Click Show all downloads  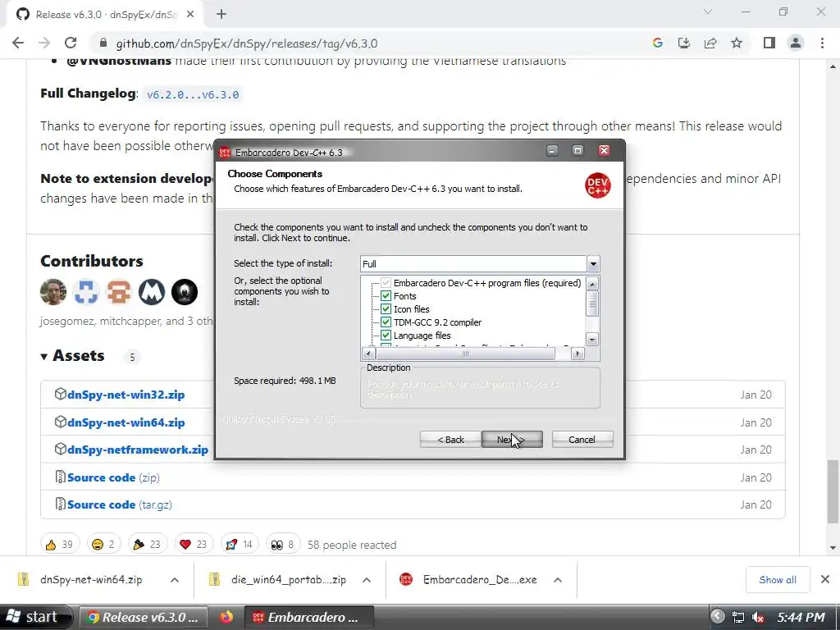coord(778,580)
